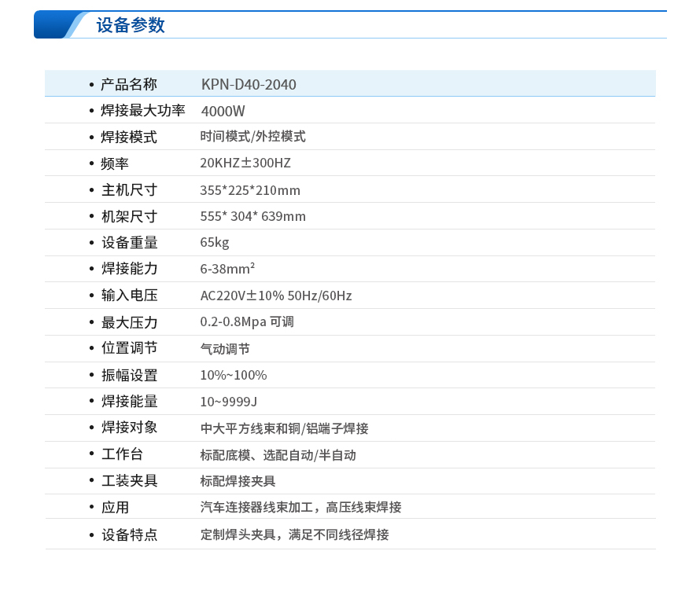
Task: Click the 20KHZ±300HZ frequency value
Action: 245,163
